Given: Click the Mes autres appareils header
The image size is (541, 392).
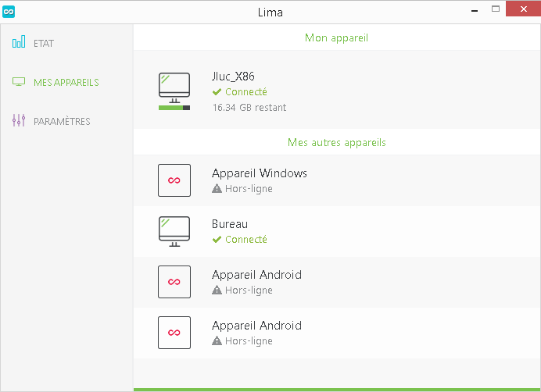Looking at the screenshot, I should pos(337,142).
